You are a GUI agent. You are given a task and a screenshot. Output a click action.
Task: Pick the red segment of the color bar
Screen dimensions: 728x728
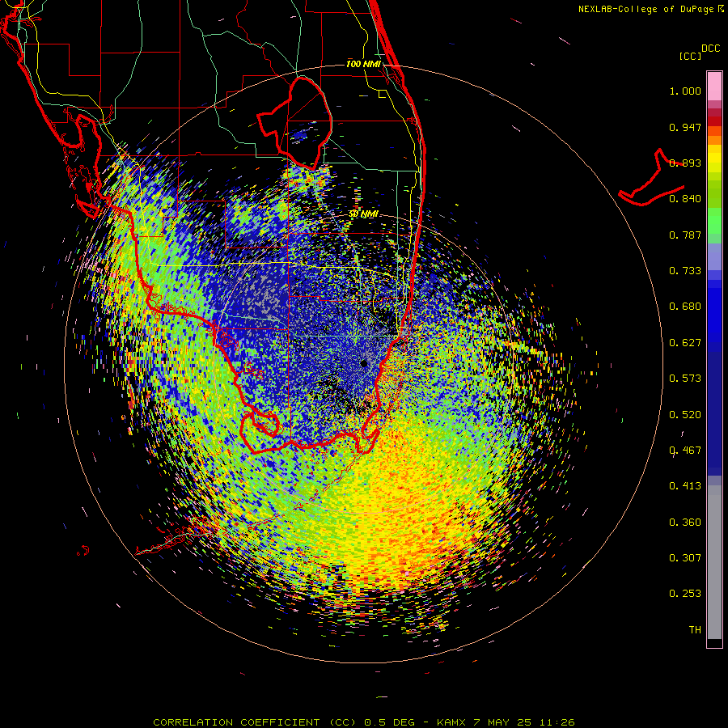(714, 121)
